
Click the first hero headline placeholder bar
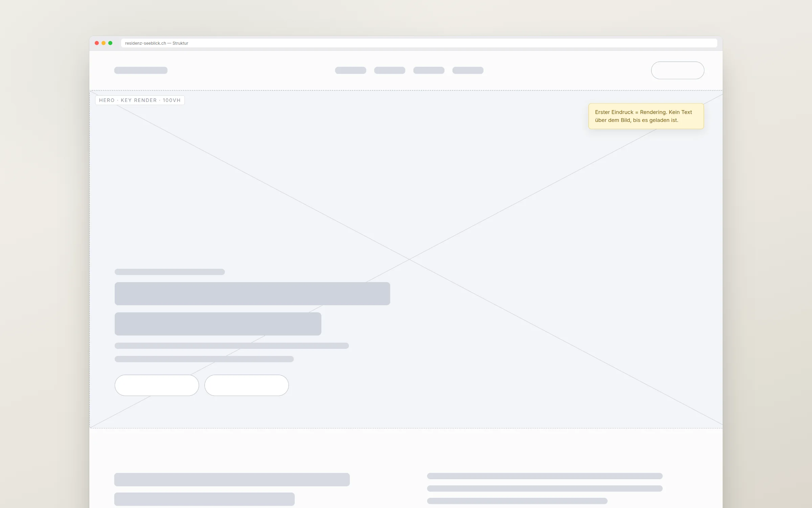coord(252,294)
